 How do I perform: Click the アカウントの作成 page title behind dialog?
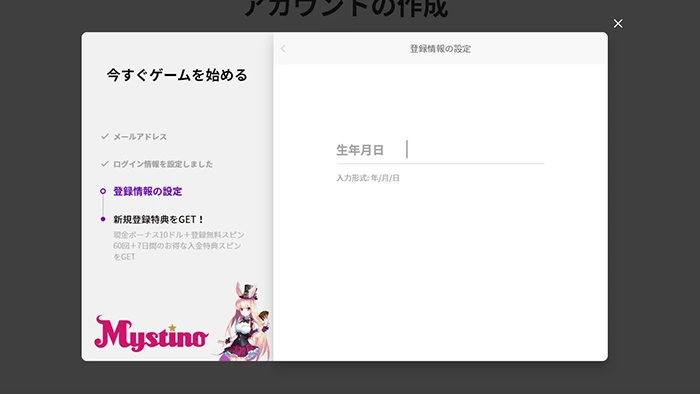click(x=346, y=8)
